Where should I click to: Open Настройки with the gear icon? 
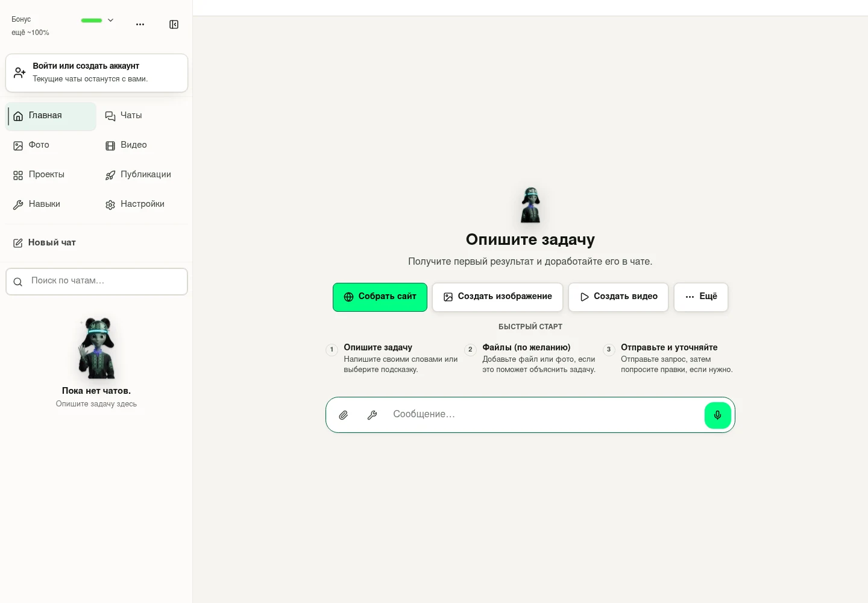[142, 204]
